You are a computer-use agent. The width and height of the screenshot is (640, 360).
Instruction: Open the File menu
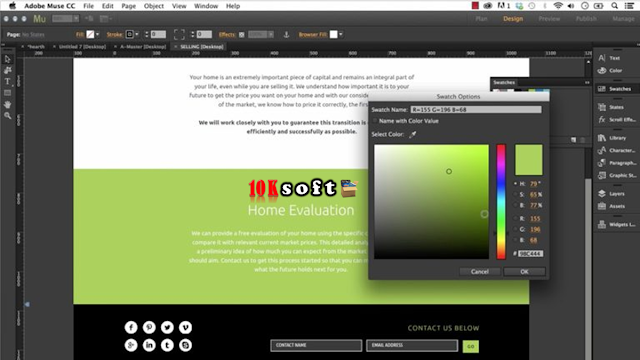[x=88, y=6]
